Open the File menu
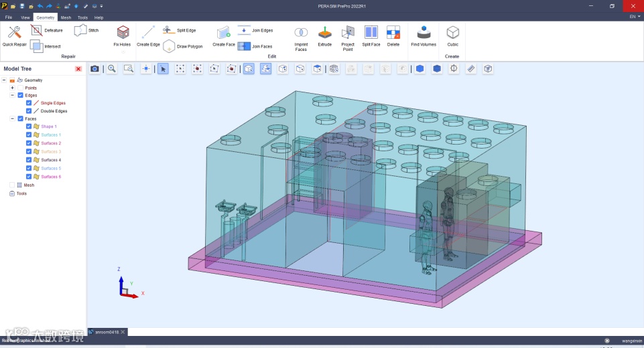 click(9, 17)
